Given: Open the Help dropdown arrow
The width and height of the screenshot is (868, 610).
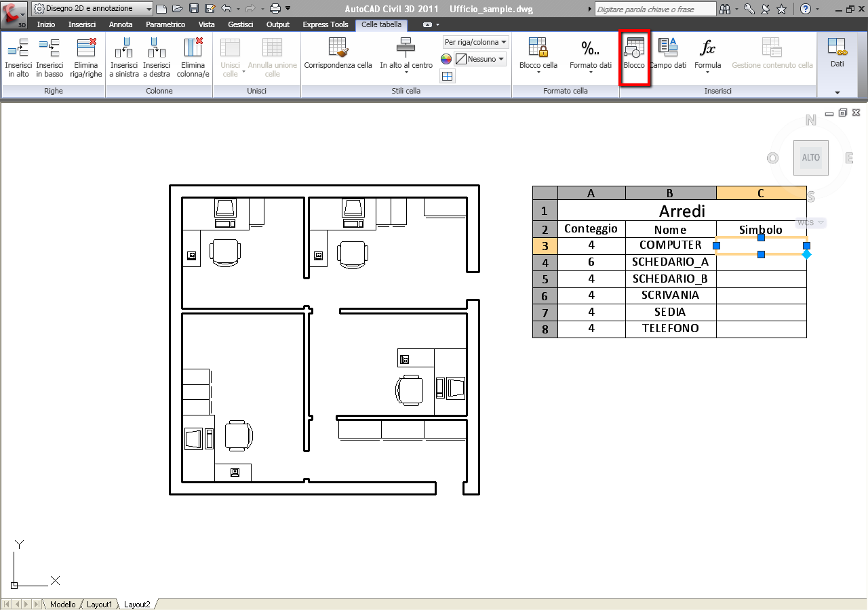Looking at the screenshot, I should click(817, 9).
